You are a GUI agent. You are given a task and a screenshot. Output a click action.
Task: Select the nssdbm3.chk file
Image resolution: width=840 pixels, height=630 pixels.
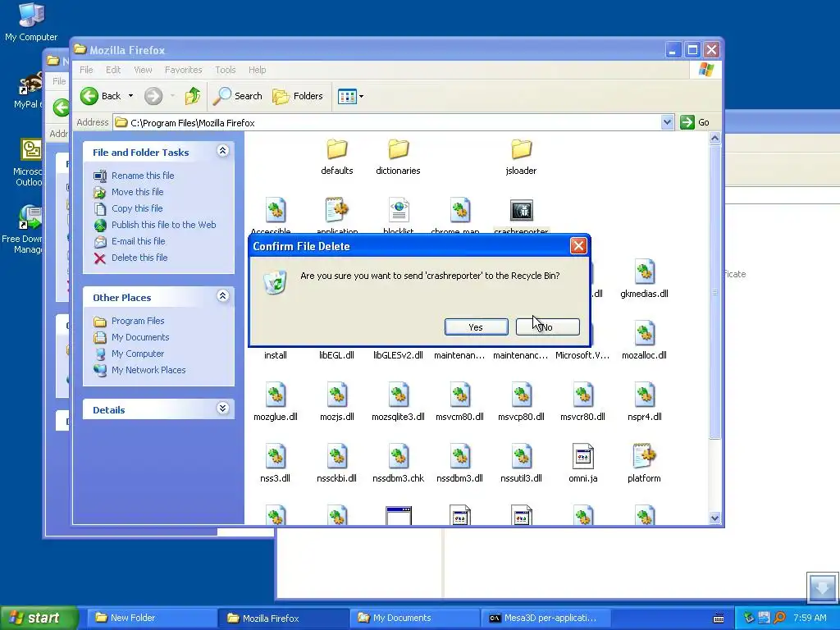(398, 464)
